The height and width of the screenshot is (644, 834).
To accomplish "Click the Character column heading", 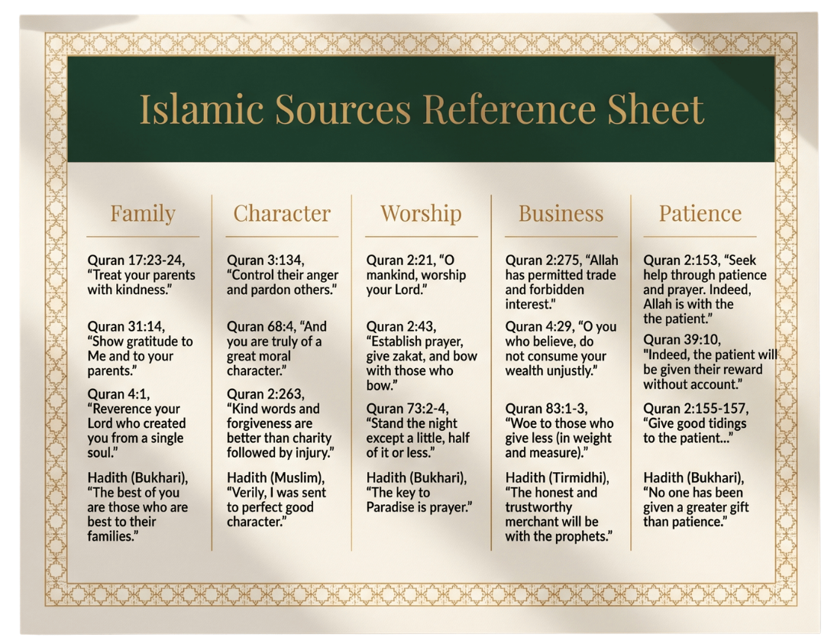I will pyautogui.click(x=282, y=214).
